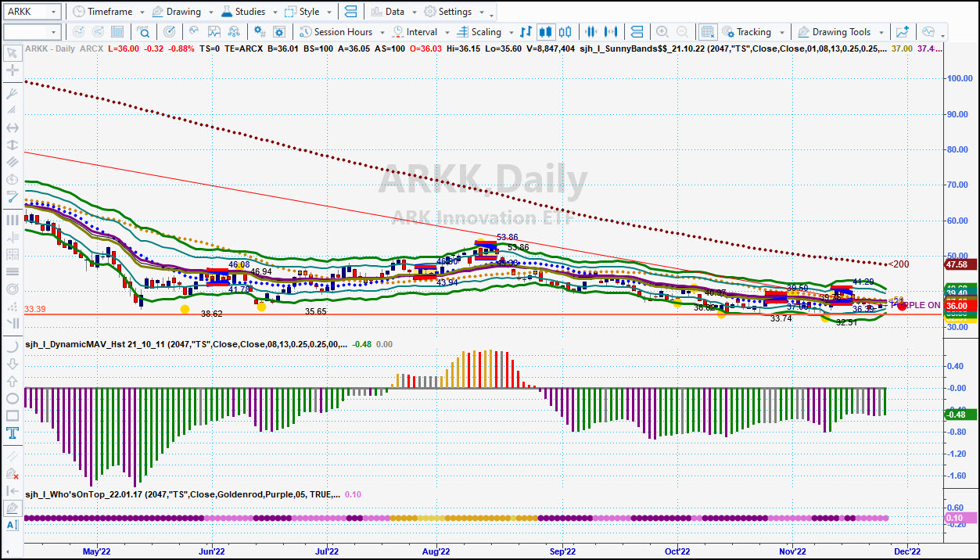
Task: Select the horizontal double-arrow drawing tool
Action: 13,127
